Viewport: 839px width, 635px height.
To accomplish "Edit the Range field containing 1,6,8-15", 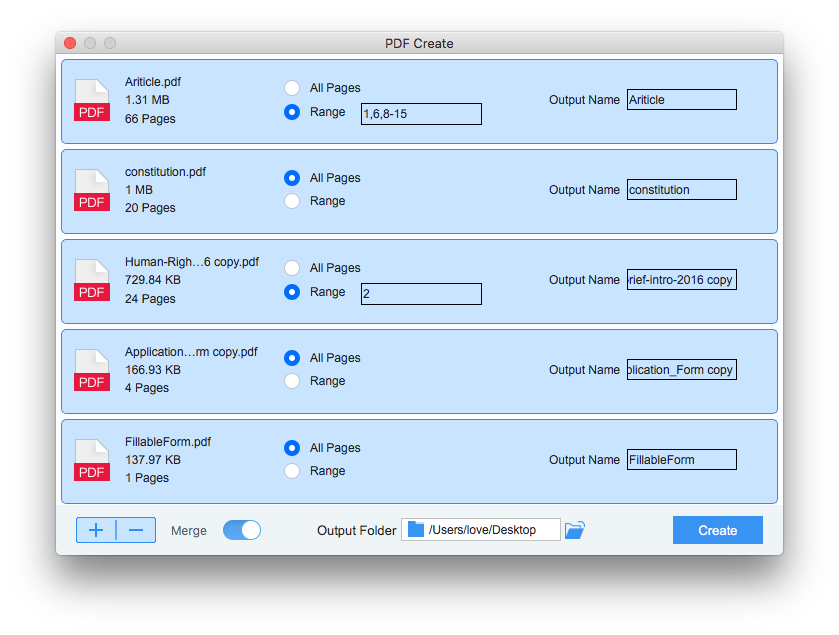I will [x=420, y=114].
